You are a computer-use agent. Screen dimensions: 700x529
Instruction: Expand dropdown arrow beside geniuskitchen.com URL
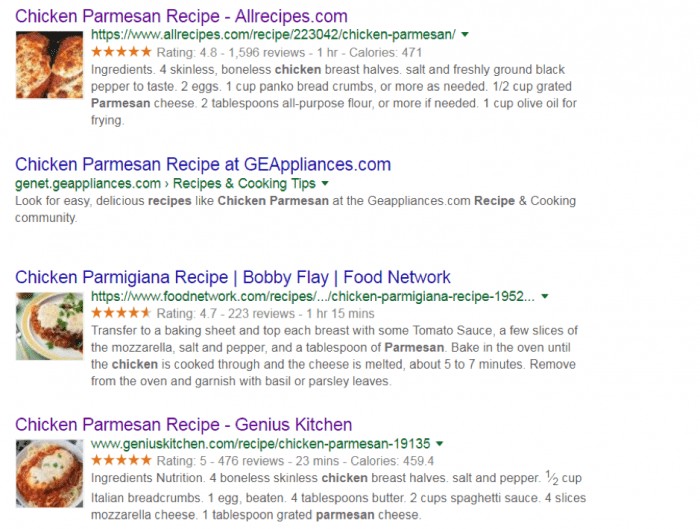click(440, 444)
